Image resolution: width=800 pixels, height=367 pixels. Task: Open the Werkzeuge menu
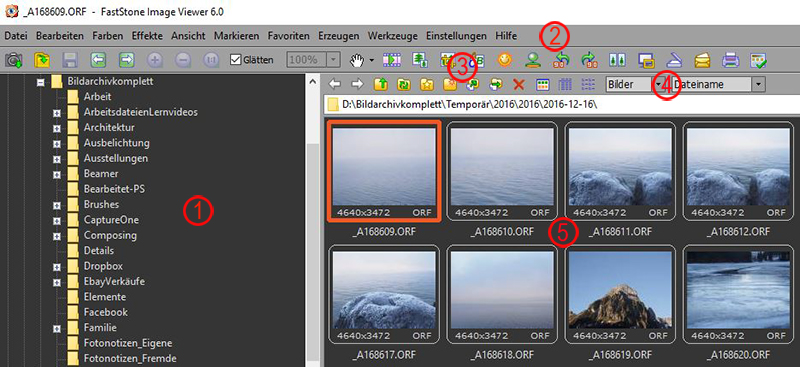(x=392, y=36)
